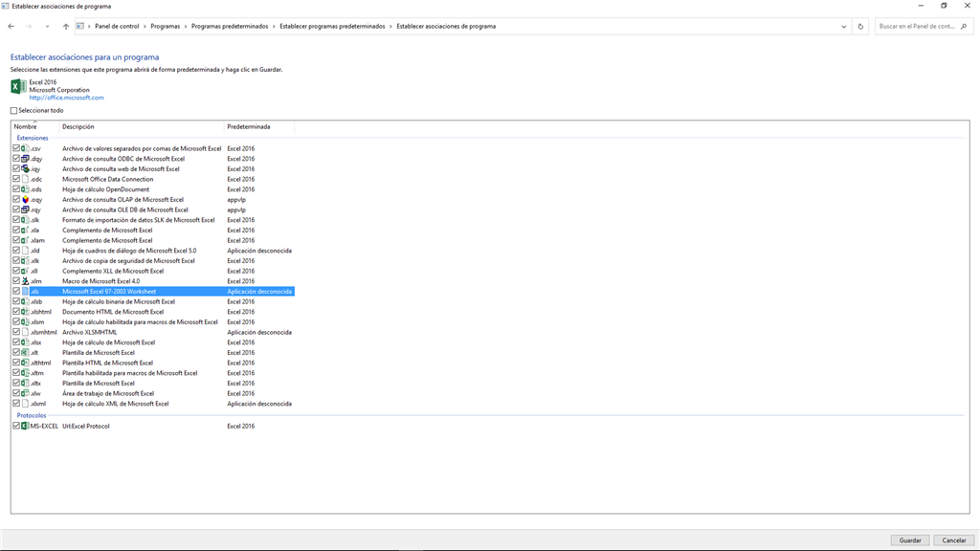Click the Guardar button
This screenshot has width=980, height=551.
[910, 540]
